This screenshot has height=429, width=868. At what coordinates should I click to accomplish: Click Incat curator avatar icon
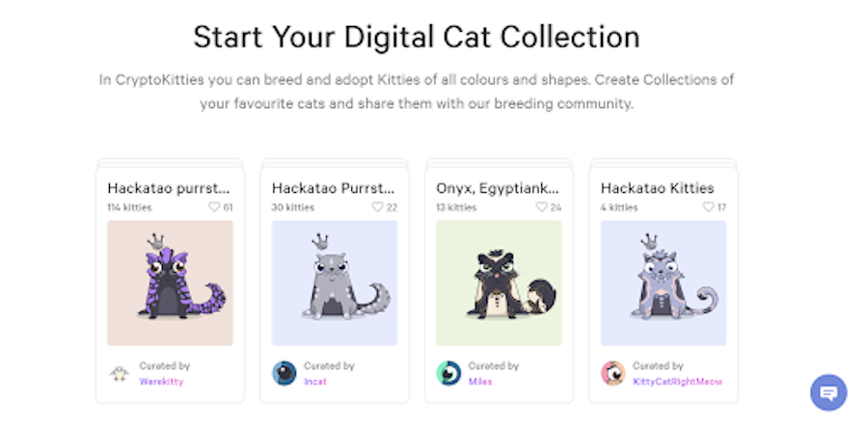(285, 373)
